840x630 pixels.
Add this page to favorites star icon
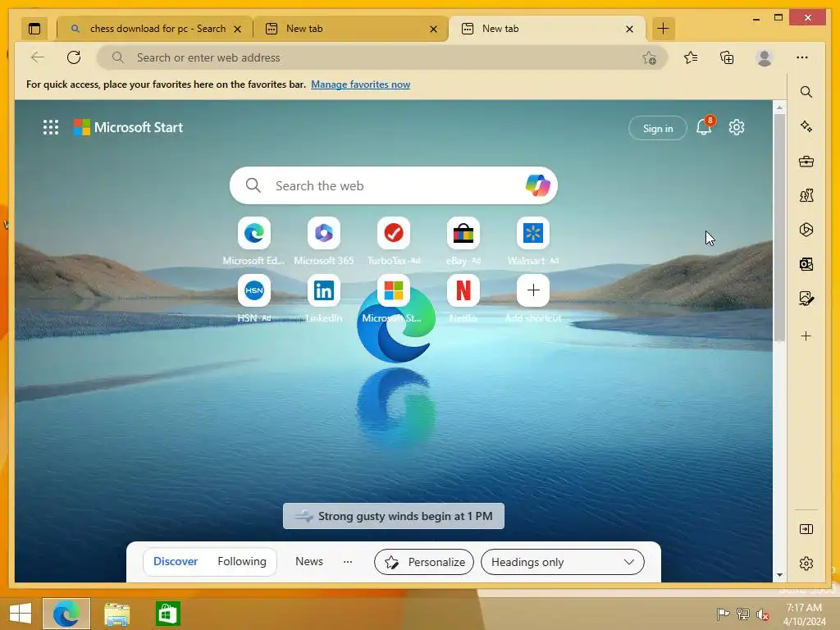pos(649,58)
